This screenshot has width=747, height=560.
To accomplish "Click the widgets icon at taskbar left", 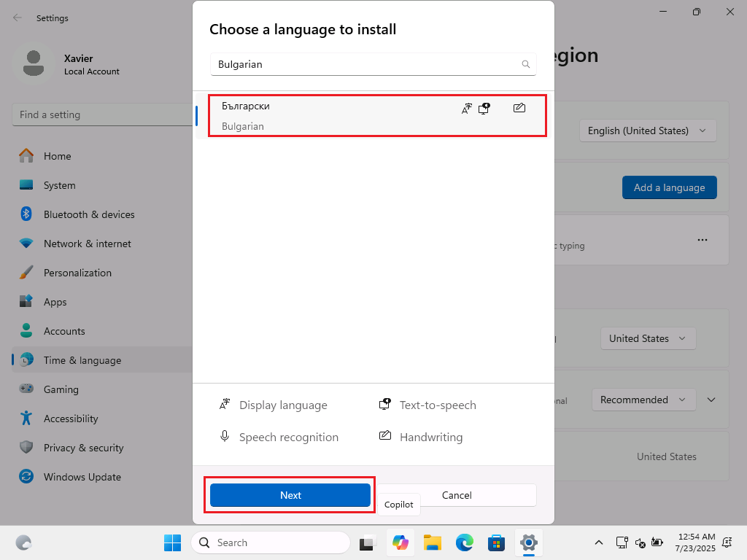I will click(x=23, y=542).
